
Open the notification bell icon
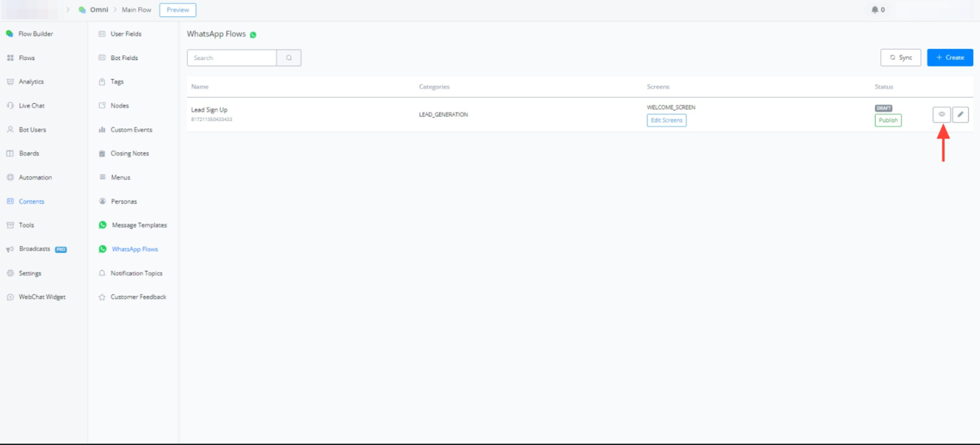pos(875,10)
